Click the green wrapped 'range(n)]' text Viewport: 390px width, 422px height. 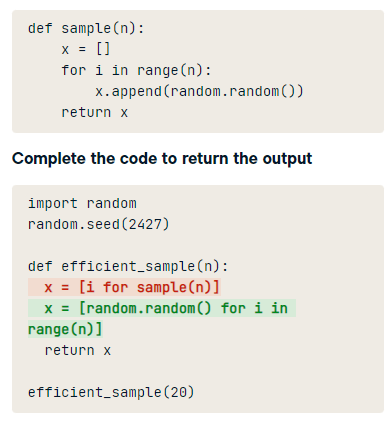pyautogui.click(x=65, y=329)
